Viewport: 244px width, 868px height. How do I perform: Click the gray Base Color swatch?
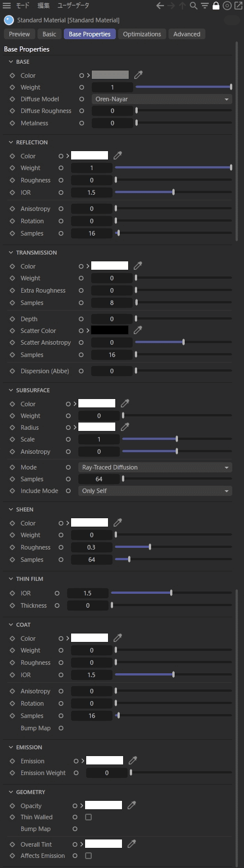(x=110, y=75)
